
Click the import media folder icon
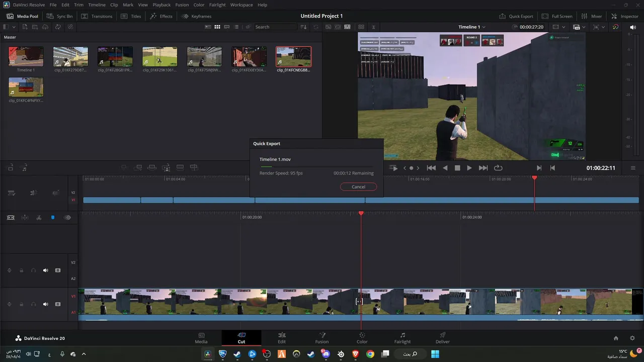[35, 27]
